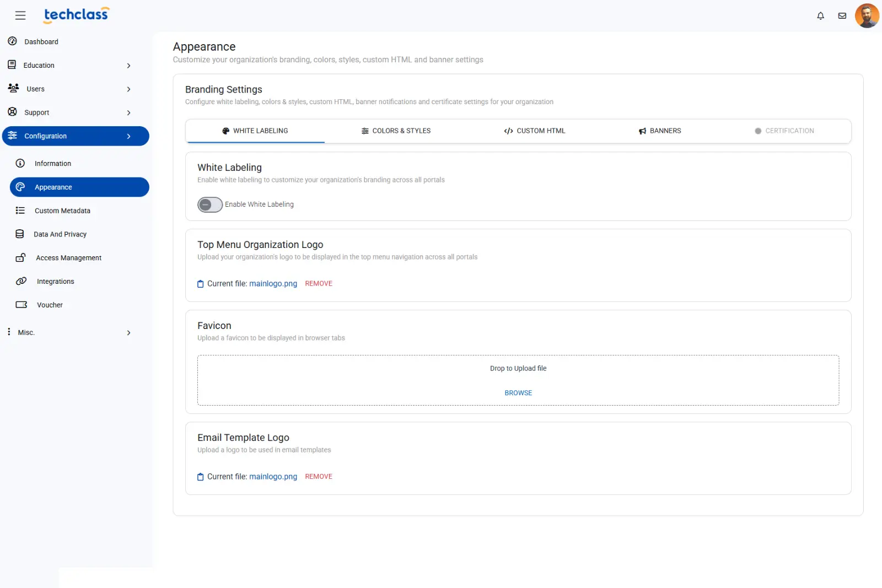Image resolution: width=882 pixels, height=588 pixels.
Task: Click the Access Management lock icon
Action: 21,257
